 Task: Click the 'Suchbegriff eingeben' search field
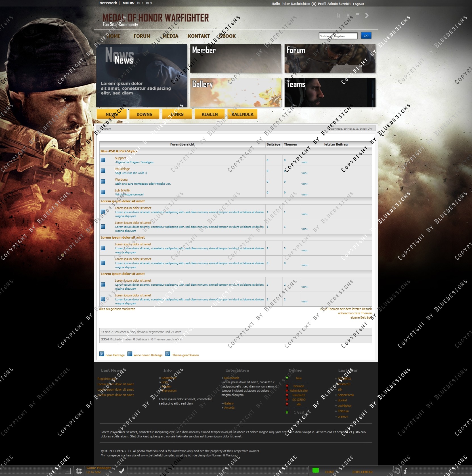click(x=338, y=36)
